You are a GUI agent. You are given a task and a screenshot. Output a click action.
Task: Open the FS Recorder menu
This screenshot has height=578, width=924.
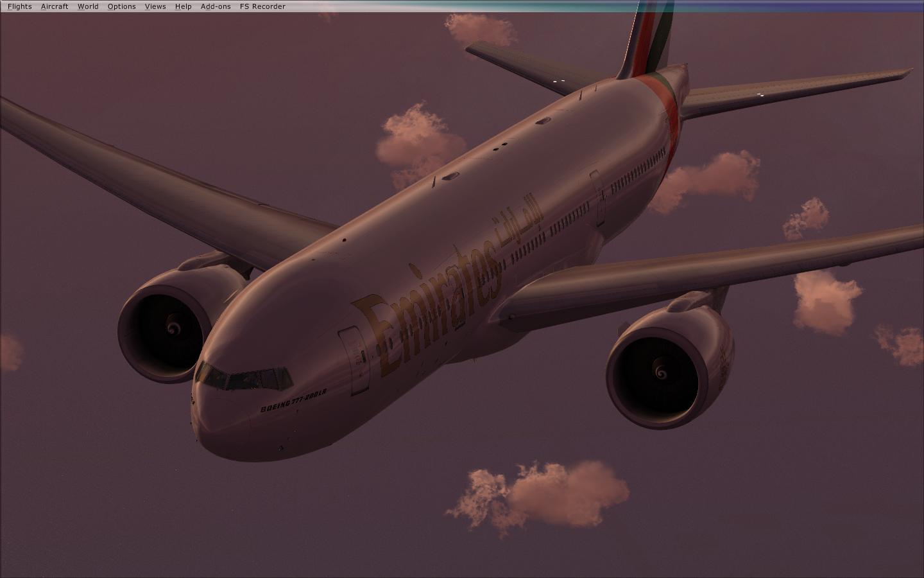pos(262,6)
